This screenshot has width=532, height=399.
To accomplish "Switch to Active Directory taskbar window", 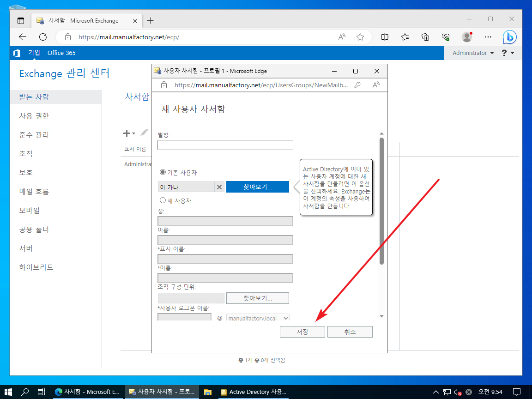I will click(254, 392).
